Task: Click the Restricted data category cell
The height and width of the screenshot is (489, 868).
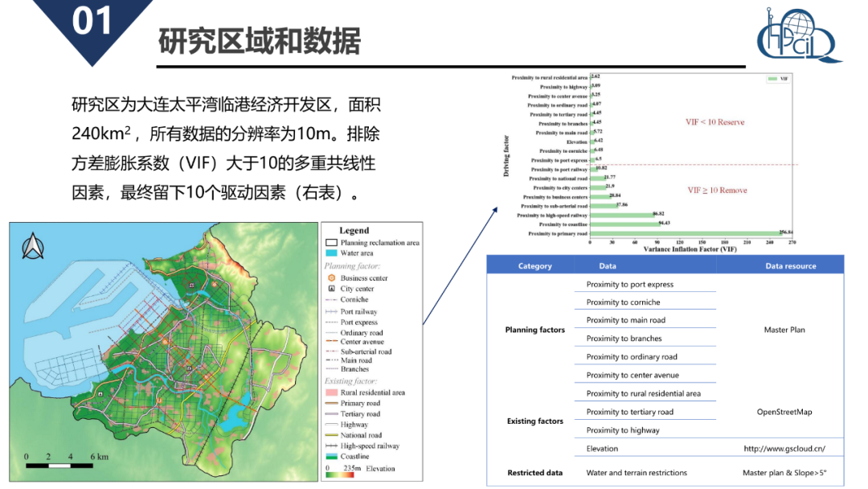Action: [x=534, y=473]
